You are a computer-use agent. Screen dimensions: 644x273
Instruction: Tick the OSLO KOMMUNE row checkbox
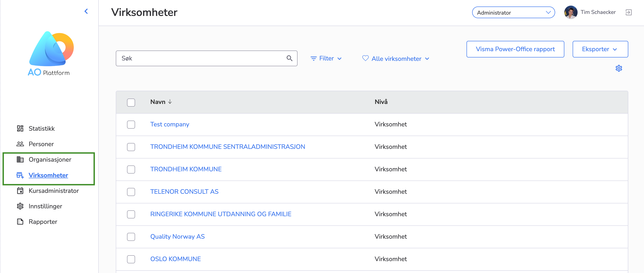click(x=131, y=259)
